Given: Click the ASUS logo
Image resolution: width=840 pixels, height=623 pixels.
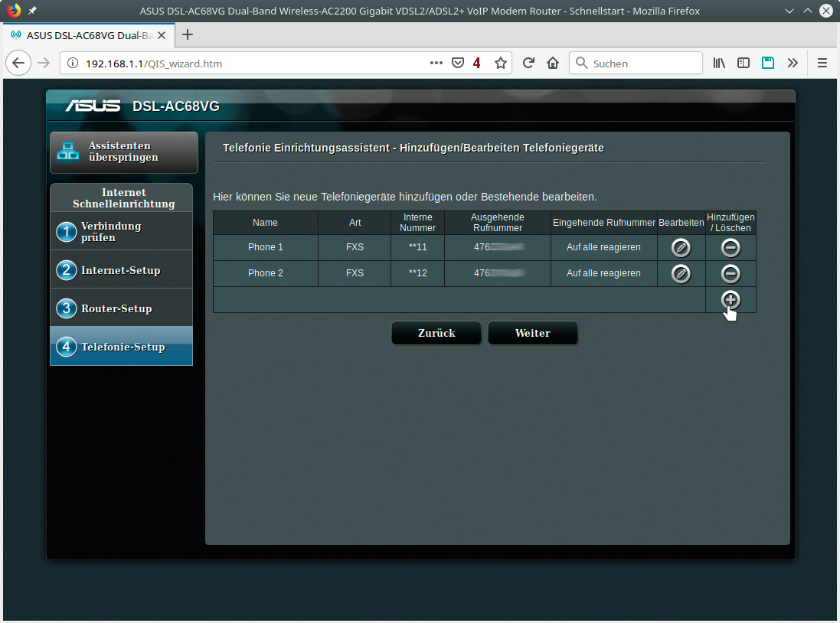Looking at the screenshot, I should [x=93, y=106].
